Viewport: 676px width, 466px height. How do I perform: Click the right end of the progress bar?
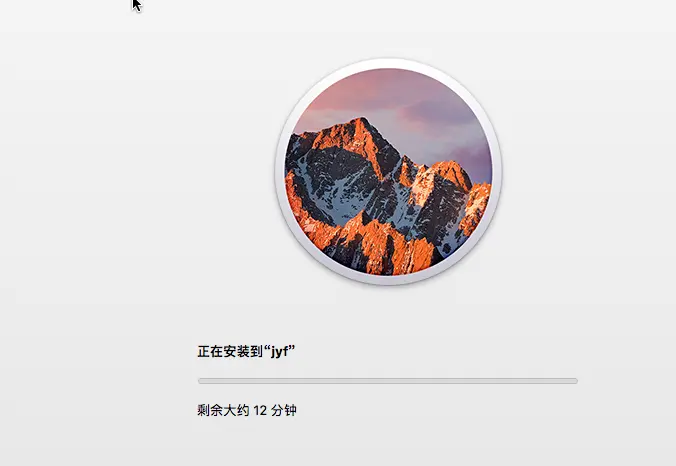coord(575,381)
